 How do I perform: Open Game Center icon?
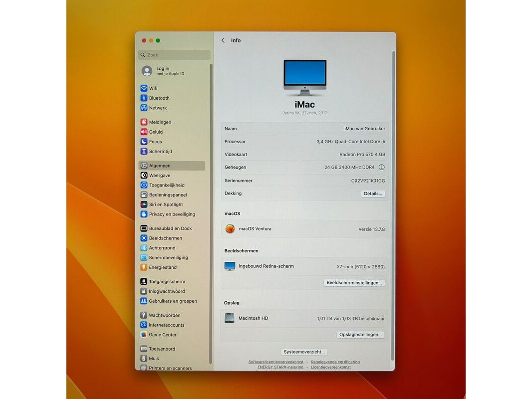coord(144,335)
